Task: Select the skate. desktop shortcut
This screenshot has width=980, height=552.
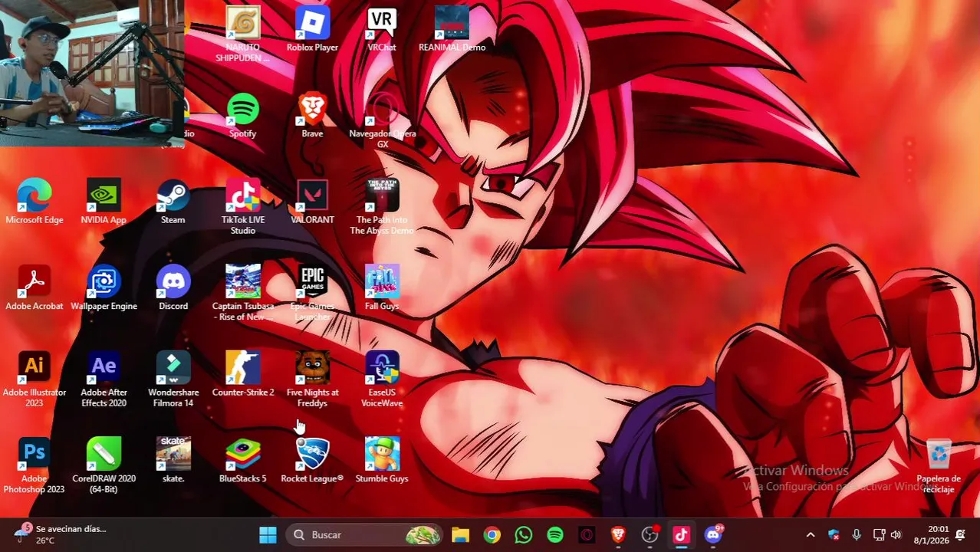Action: (x=173, y=461)
